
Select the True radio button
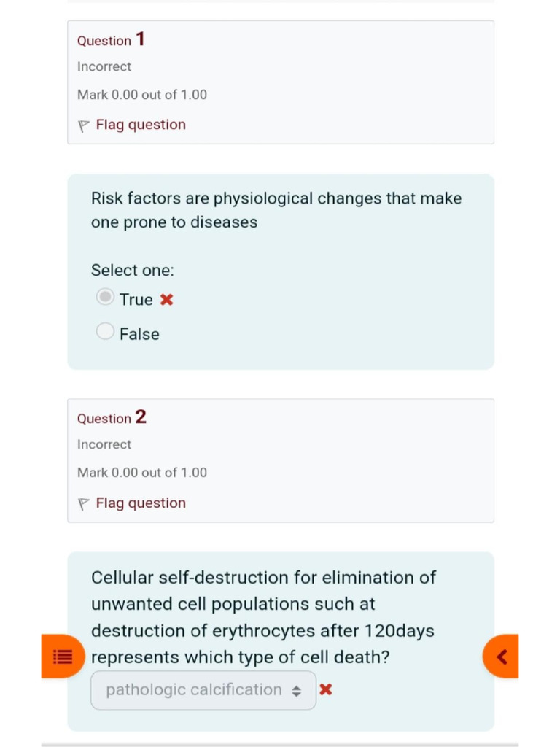(x=106, y=298)
